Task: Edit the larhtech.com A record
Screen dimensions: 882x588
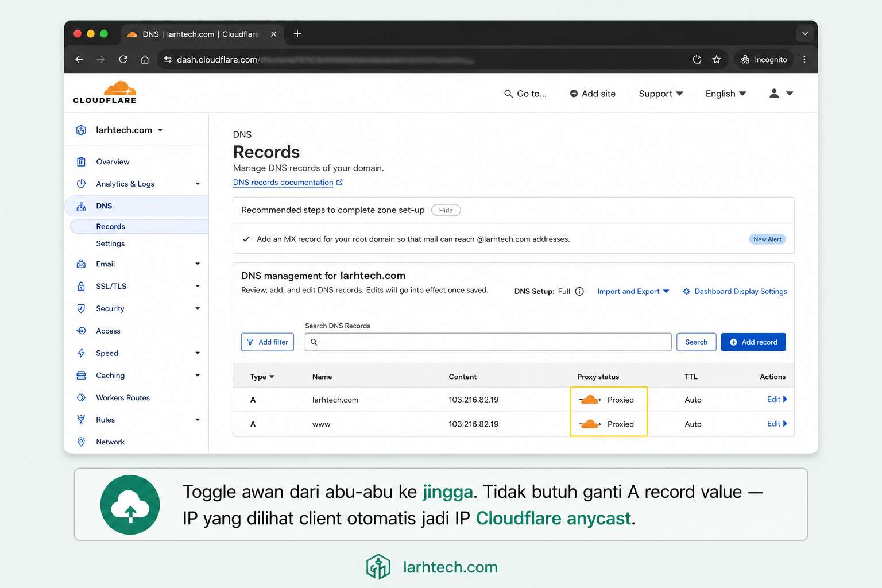Action: tap(777, 400)
